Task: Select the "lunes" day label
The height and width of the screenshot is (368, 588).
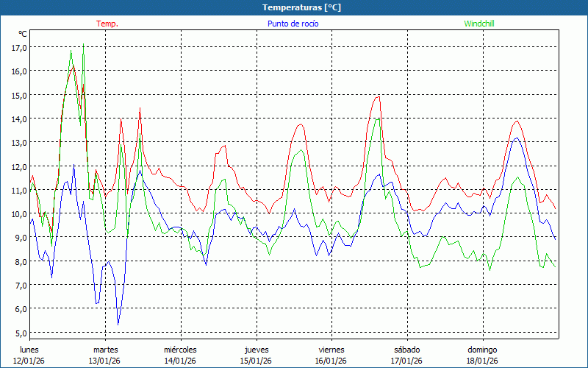Action: (x=29, y=350)
